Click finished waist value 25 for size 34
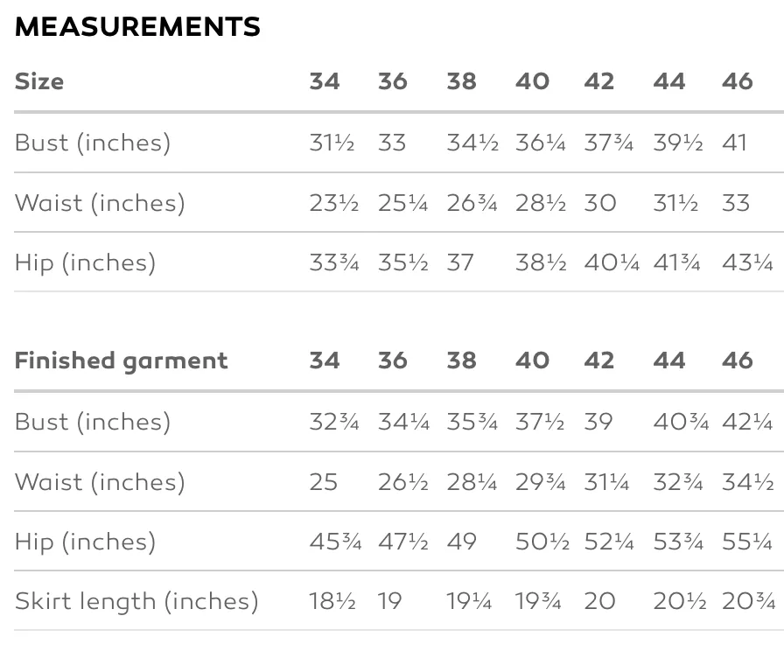The width and height of the screenshot is (784, 672). (x=323, y=482)
